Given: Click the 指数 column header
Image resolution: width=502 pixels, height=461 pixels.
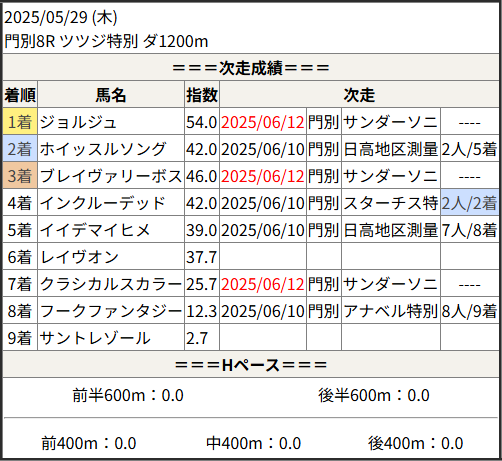Looking at the screenshot, I should 202,95.
